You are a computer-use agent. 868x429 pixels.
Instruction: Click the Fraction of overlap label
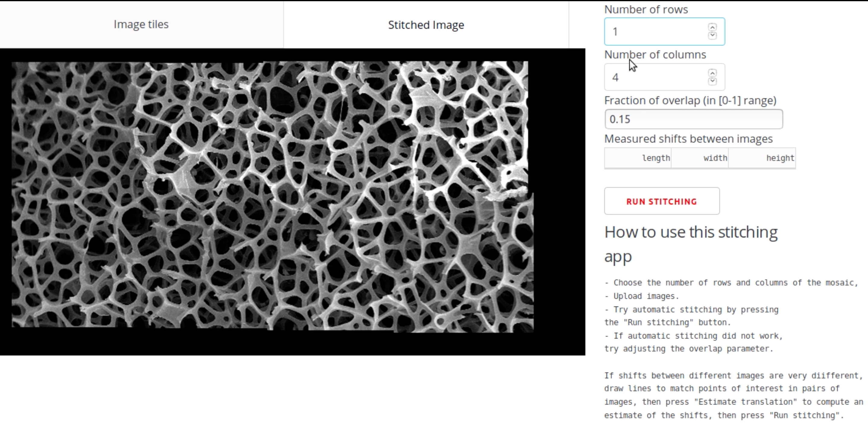[690, 100]
